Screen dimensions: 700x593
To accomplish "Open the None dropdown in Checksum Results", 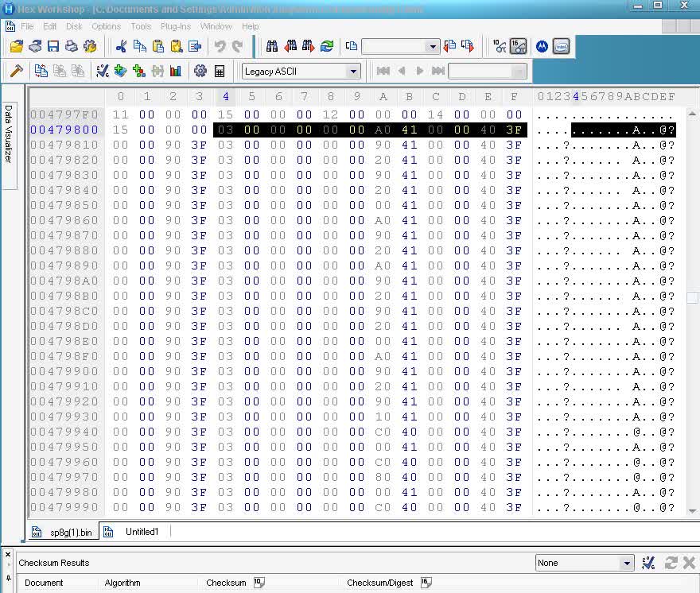I will (x=627, y=563).
